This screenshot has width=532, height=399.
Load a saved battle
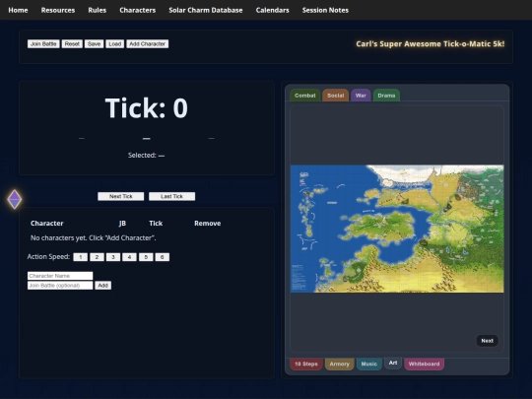(114, 44)
